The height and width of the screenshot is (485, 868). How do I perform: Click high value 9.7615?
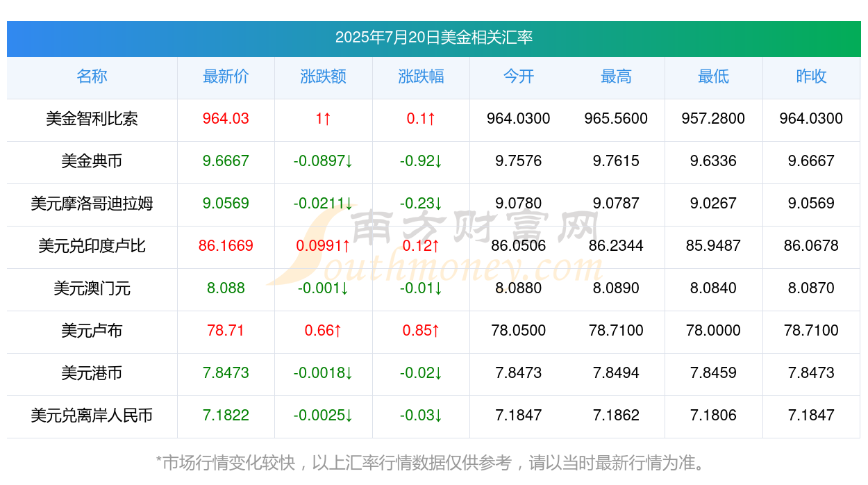616,161
